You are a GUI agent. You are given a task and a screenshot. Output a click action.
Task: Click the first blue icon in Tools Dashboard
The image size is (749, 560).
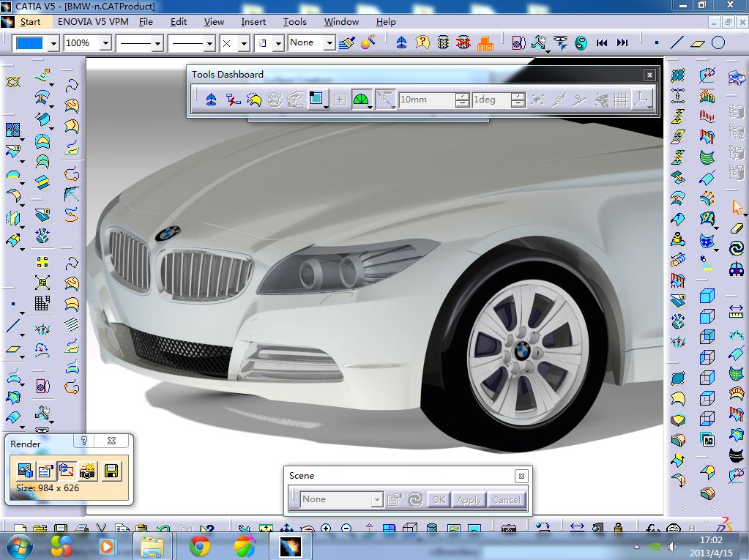pos(211,100)
